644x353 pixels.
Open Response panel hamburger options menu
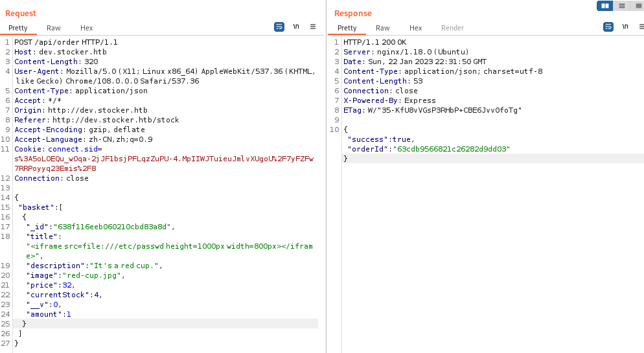(x=641, y=27)
